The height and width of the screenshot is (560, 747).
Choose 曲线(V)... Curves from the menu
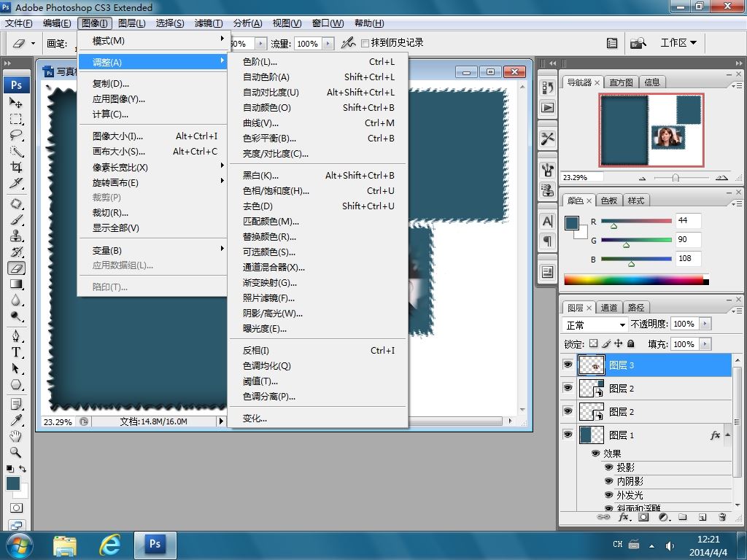point(318,122)
